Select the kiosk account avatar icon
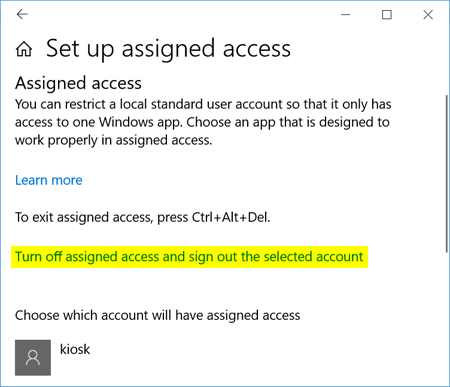Screen dimensions: 450x387 [33, 358]
